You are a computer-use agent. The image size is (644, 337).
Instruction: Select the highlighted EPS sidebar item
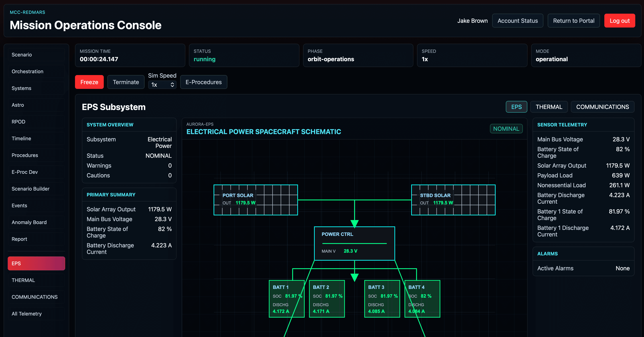36,263
